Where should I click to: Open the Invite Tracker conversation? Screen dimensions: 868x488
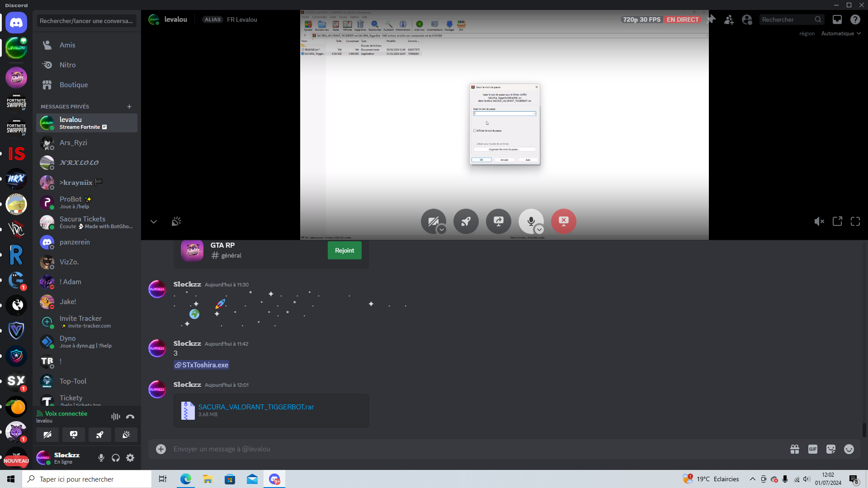pos(87,322)
